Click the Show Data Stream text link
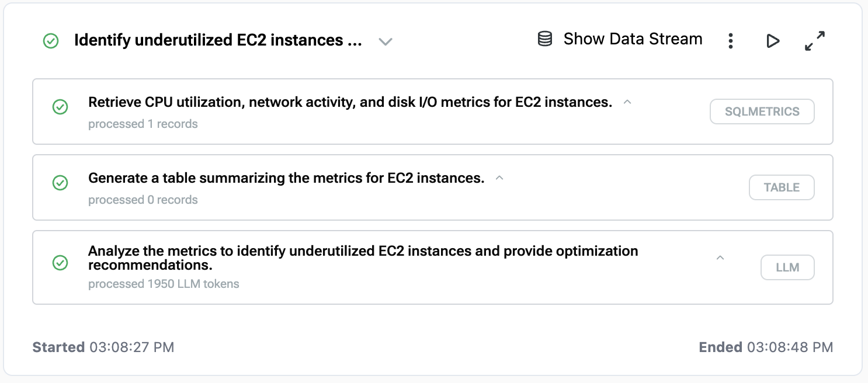Viewport: 868px width, 383px height. point(633,39)
